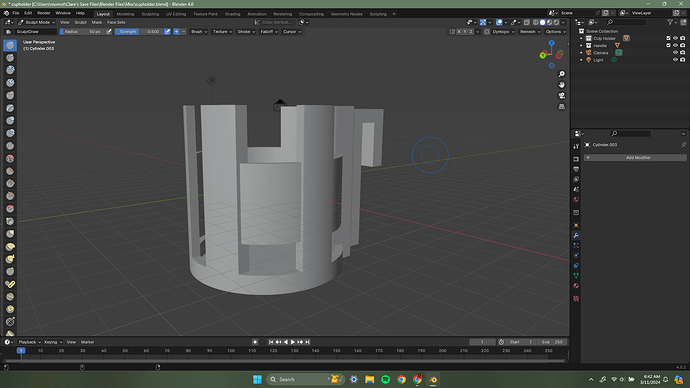The image size is (690, 388).
Task: Open the Sculpt Mode dropdown
Action: click(x=37, y=22)
